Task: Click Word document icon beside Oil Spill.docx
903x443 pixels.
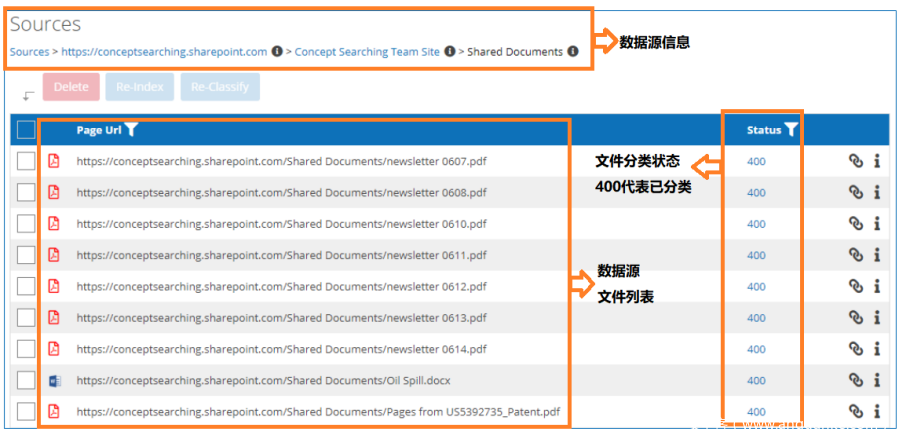Action: [54, 380]
